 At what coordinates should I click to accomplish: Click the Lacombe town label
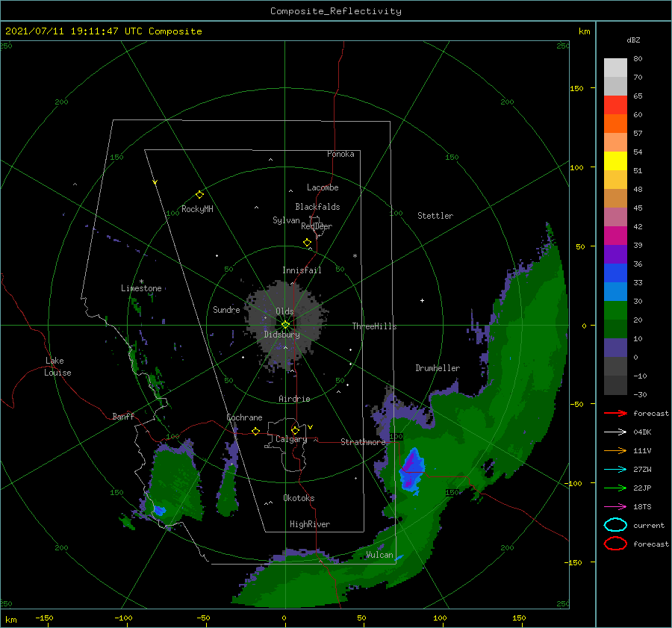coord(323,187)
